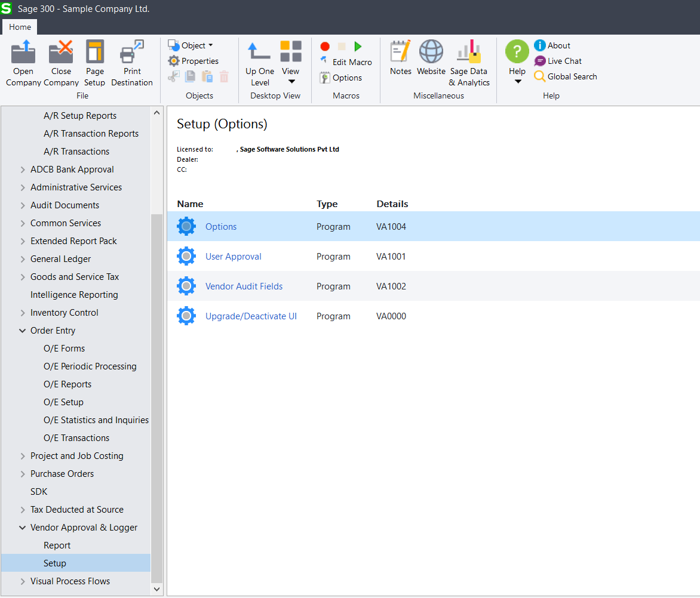Open Global Search
The width and height of the screenshot is (700, 598).
point(565,76)
